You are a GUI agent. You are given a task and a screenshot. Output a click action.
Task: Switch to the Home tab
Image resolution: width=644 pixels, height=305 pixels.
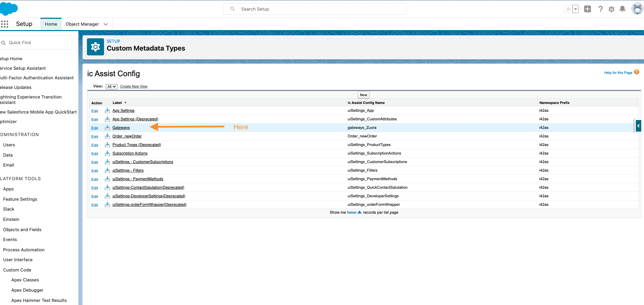[x=51, y=24]
